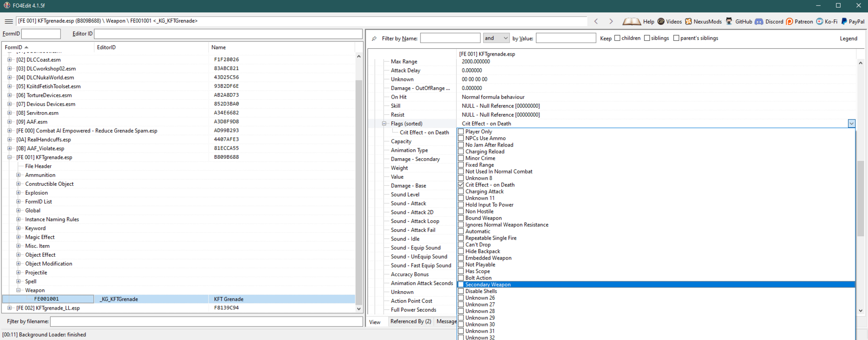Open NexusMods icon link
Viewport: 868px width, 340px height.
point(689,21)
